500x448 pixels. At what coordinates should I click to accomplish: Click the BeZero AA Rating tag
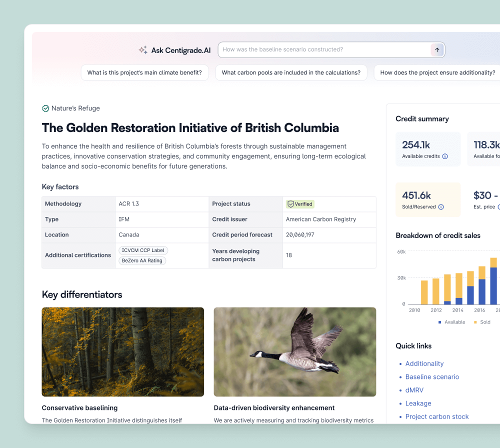click(x=142, y=260)
